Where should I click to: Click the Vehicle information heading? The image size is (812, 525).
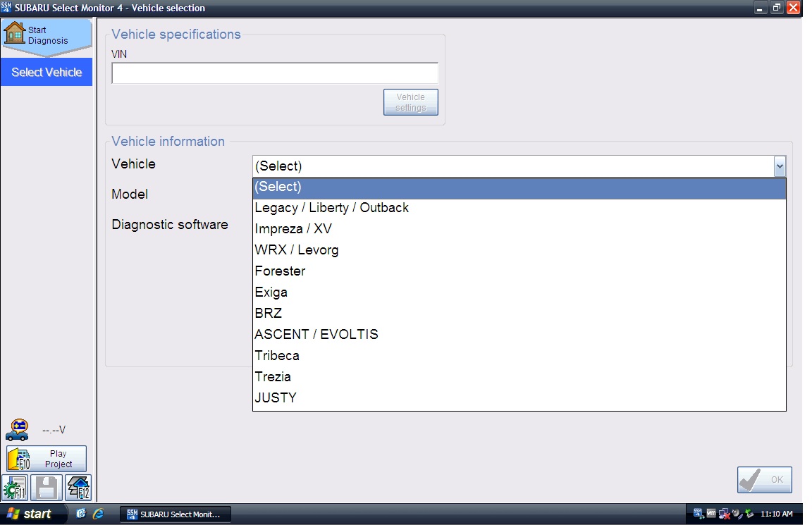pos(168,142)
